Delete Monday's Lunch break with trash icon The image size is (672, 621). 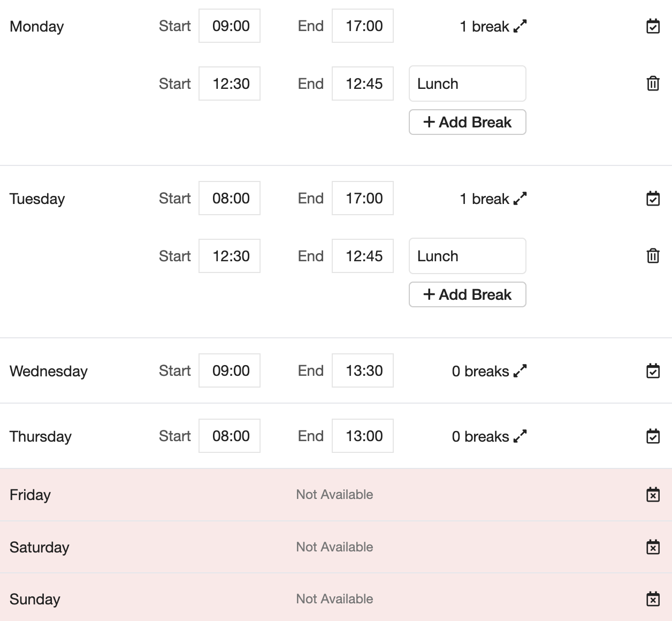[653, 84]
